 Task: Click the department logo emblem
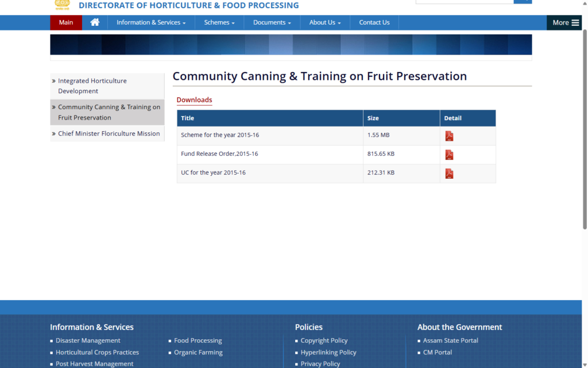tap(62, 5)
